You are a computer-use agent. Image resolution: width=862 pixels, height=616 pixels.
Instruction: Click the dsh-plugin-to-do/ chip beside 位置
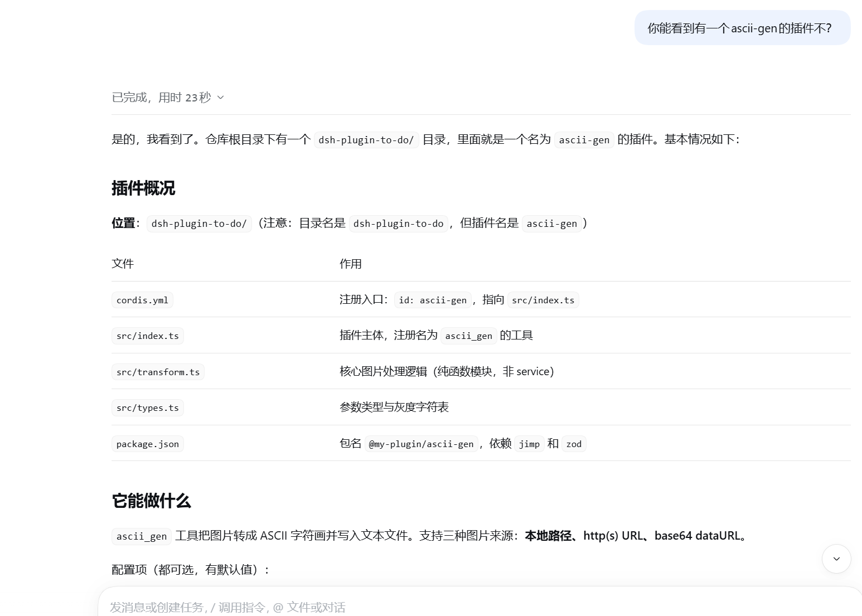coord(199,224)
